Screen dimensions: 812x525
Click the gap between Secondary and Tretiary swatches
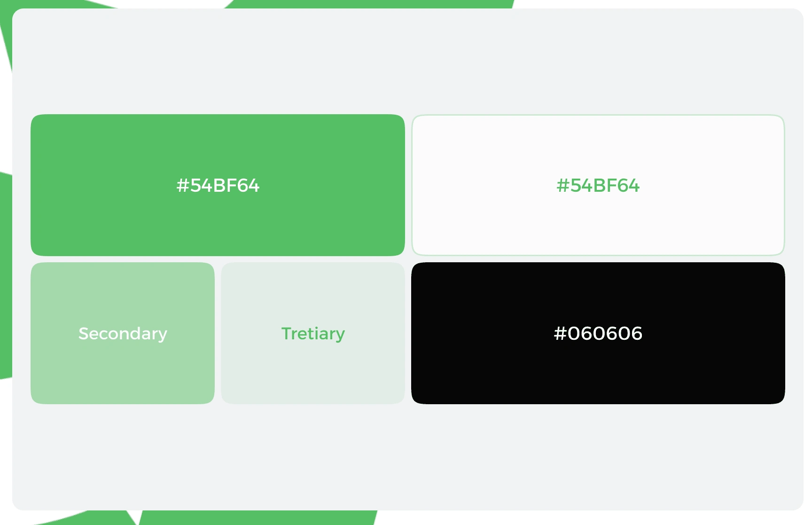[x=218, y=333]
